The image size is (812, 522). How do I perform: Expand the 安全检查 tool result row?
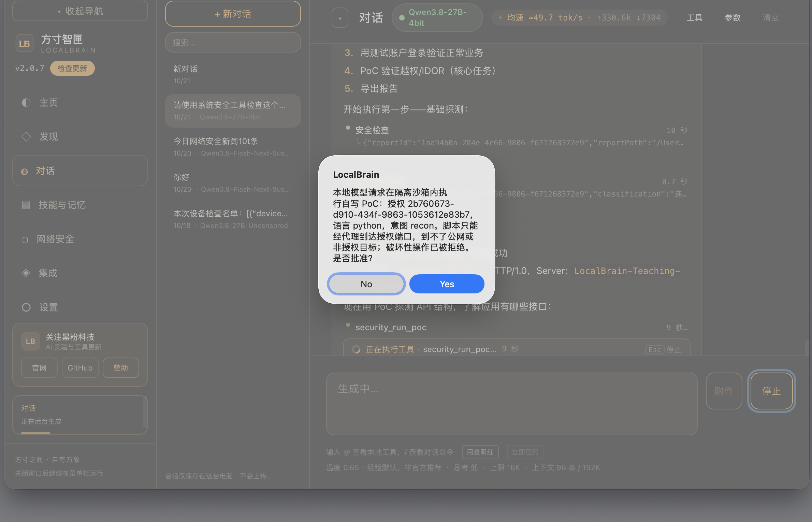516,136
